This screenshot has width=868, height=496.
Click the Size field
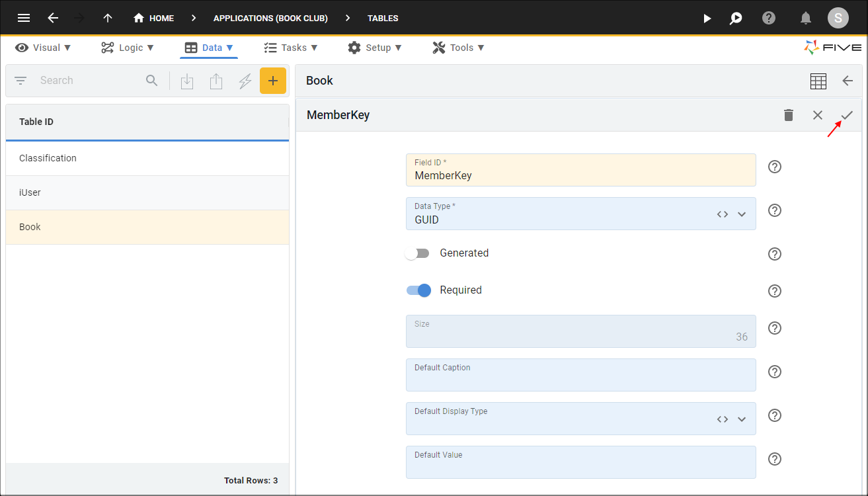click(580, 331)
